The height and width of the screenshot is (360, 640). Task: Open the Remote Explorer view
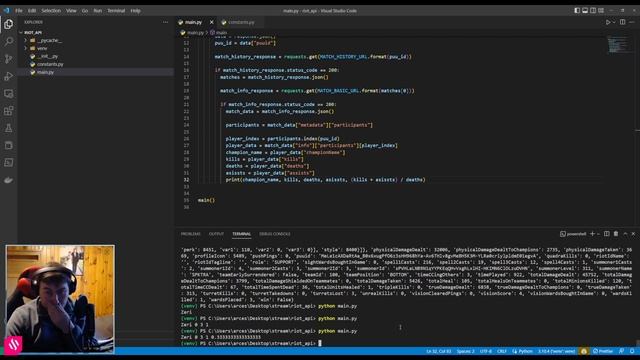(9, 93)
